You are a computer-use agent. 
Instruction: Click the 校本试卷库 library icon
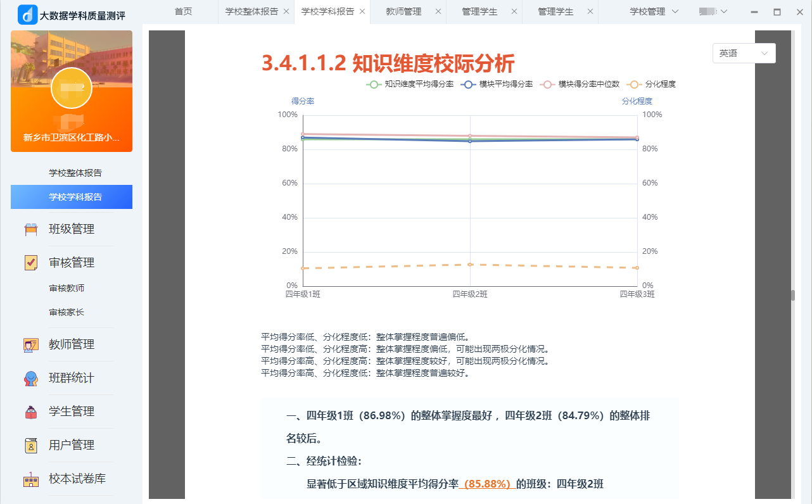31,479
